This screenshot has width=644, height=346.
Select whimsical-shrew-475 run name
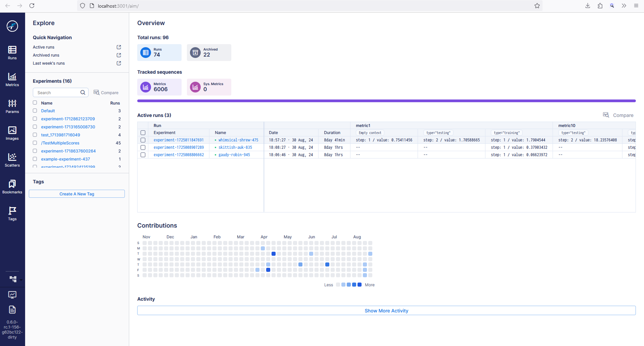coord(237,140)
